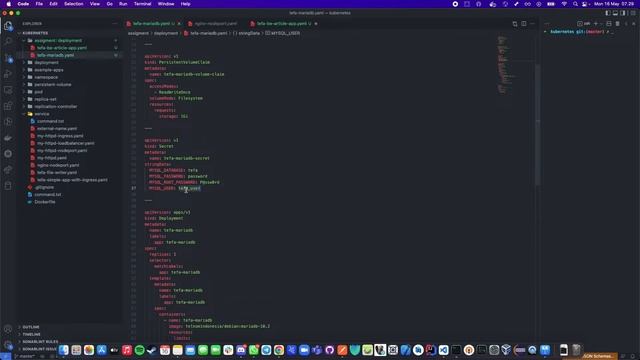
Task: Collapse the KUBERNETES explorer section
Action: coord(35,33)
